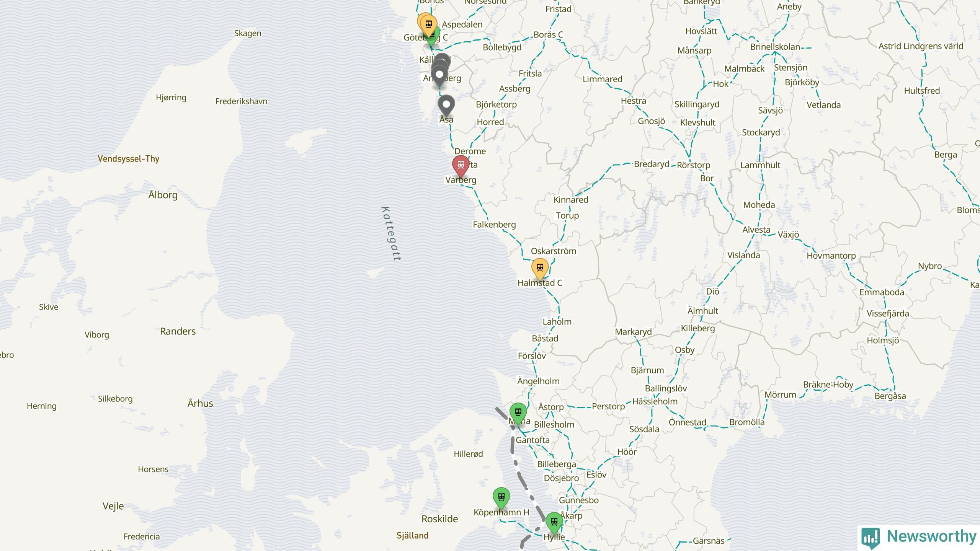This screenshot has width=980, height=551.
Task: Select the Gnosjö label
Action: (651, 121)
